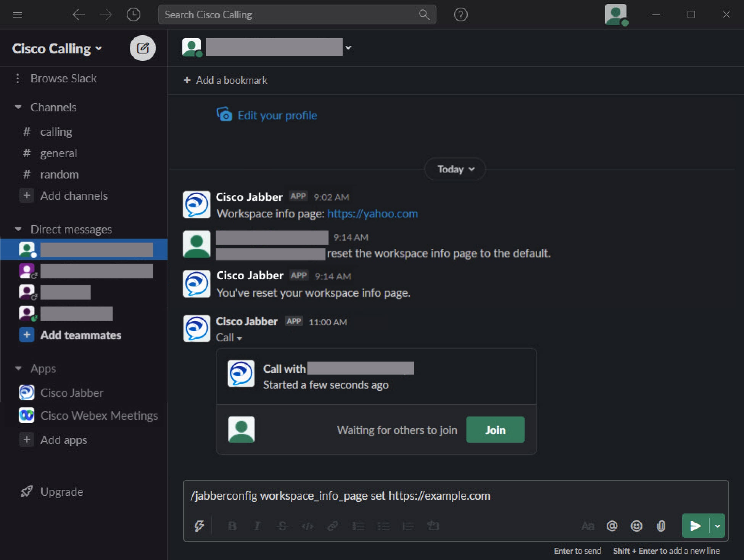The width and height of the screenshot is (744, 560).
Task: Collapse the Channels section
Action: (18, 107)
